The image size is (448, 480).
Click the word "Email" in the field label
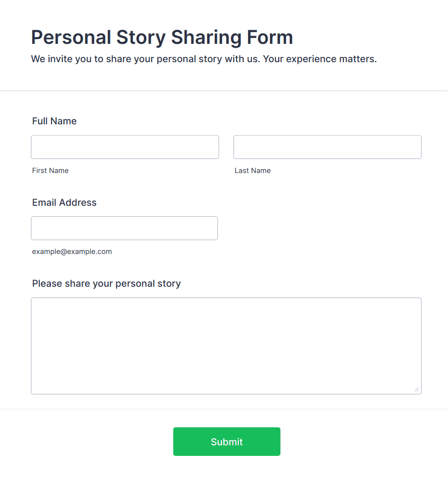pyautogui.click(x=44, y=202)
